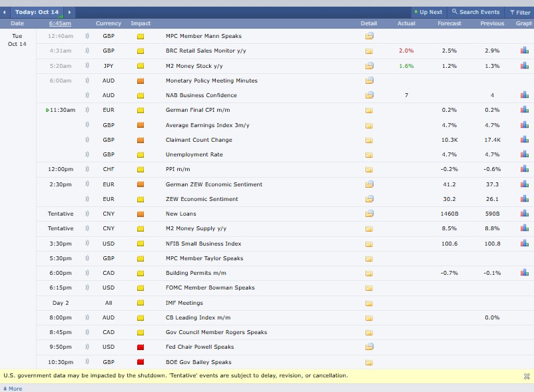534x392 pixels.
Task: Toggle sound alert for 12:00pm CHF event
Action: (x=87, y=169)
